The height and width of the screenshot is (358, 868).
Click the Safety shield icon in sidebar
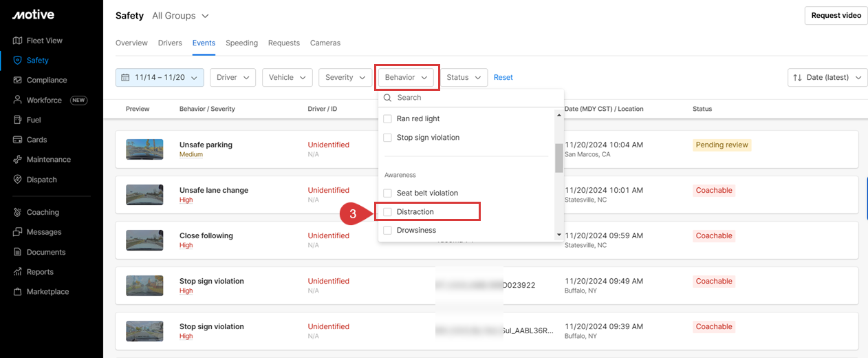[17, 61]
